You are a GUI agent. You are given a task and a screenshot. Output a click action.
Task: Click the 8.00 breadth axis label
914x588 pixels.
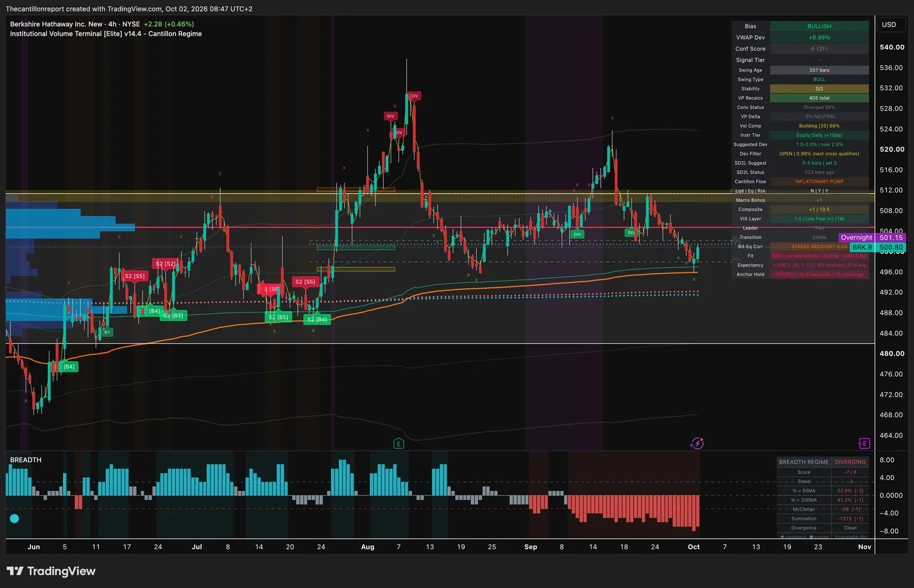tap(887, 460)
